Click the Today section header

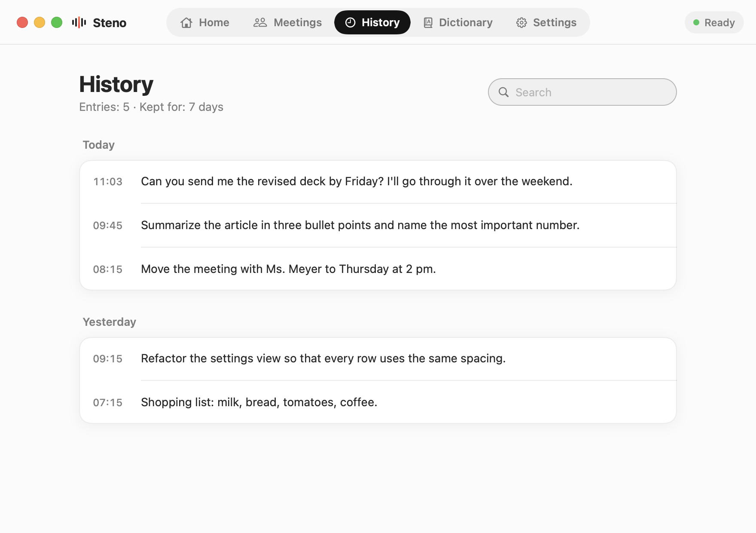point(99,145)
